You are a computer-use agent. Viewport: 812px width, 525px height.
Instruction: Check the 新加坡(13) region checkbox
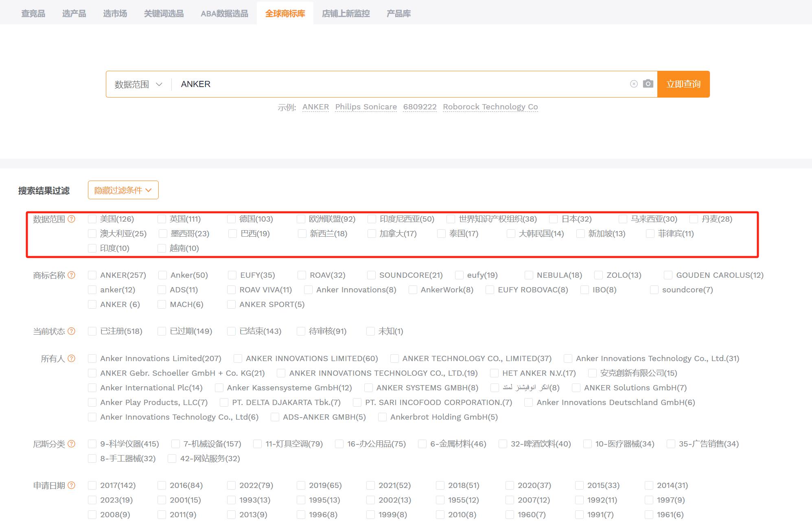pos(581,234)
